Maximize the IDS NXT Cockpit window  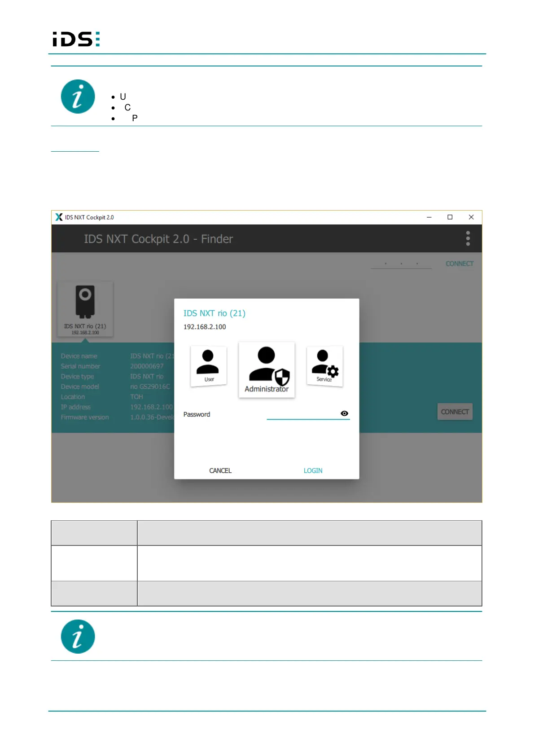pos(450,217)
